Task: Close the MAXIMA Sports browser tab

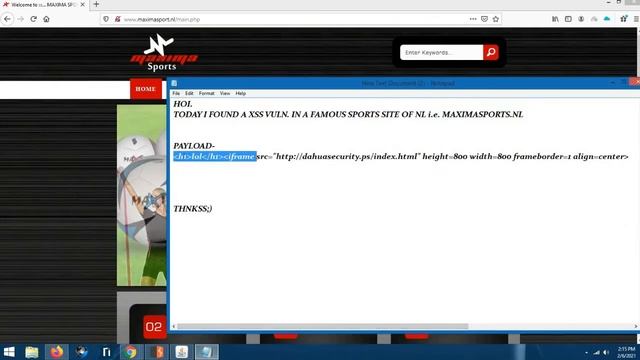Action: pyautogui.click(x=82, y=4)
